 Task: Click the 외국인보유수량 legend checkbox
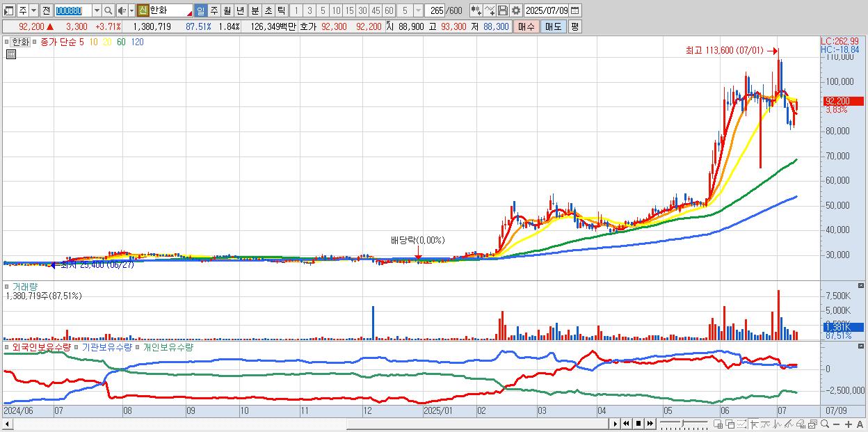[7, 346]
